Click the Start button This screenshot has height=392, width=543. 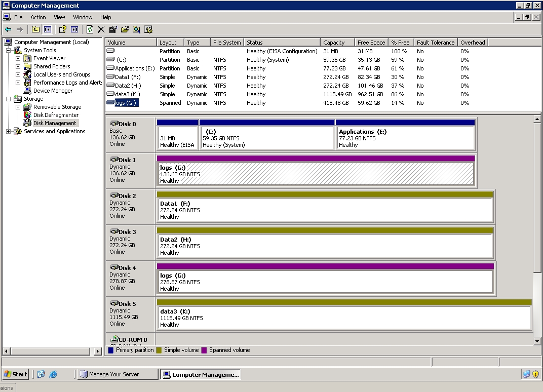click(x=15, y=374)
